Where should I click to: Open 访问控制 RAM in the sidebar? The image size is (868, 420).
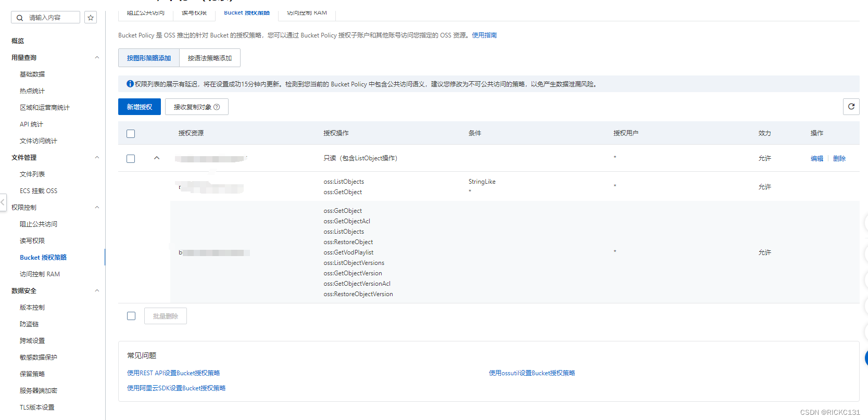point(40,274)
